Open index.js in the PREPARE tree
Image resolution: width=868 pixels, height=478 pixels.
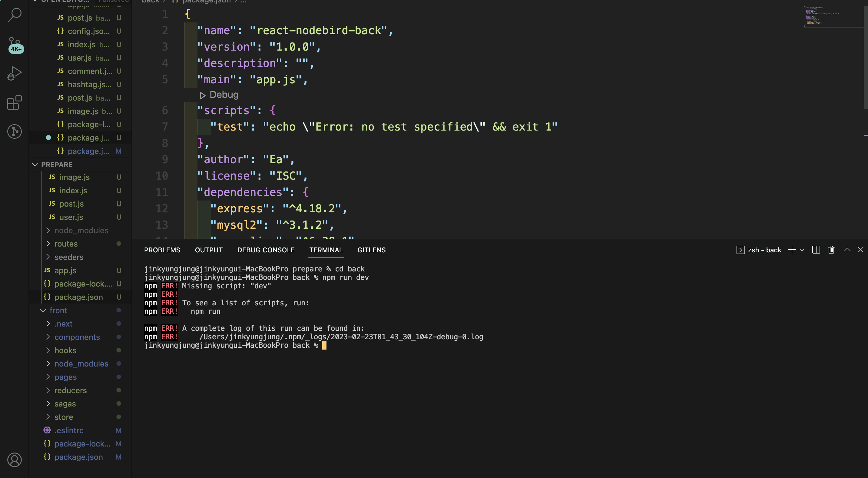[x=80, y=191]
